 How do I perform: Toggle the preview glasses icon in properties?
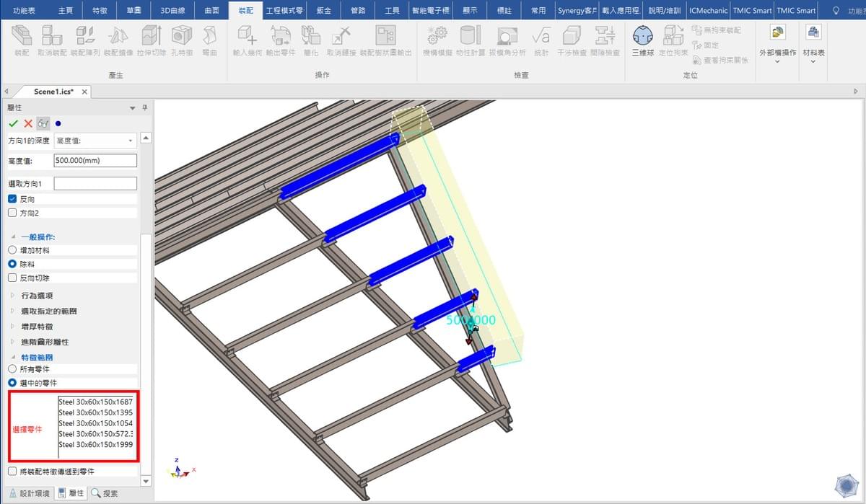43,123
